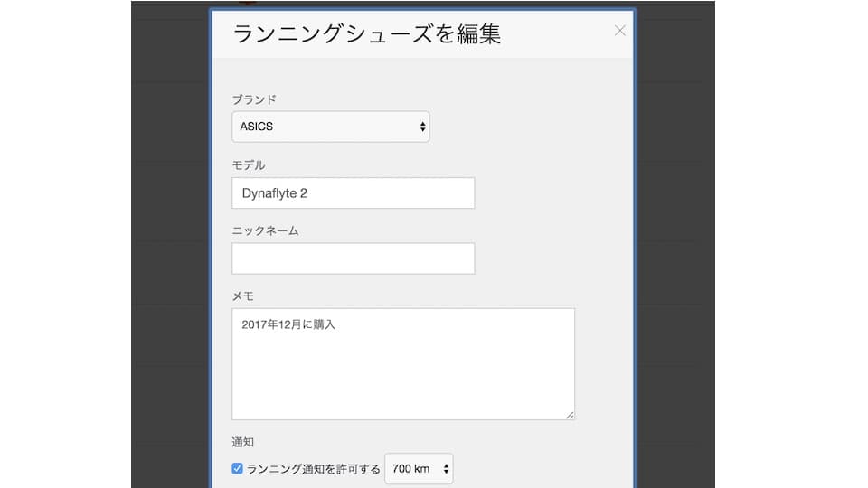This screenshot has width=868, height=488.
Task: Open the 700 km distance dropdown
Action: [x=419, y=469]
